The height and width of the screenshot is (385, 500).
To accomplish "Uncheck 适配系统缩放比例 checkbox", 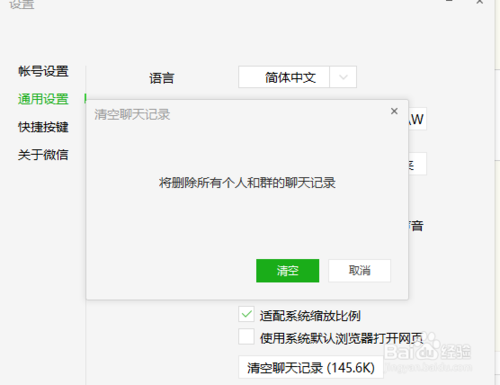I will [246, 314].
